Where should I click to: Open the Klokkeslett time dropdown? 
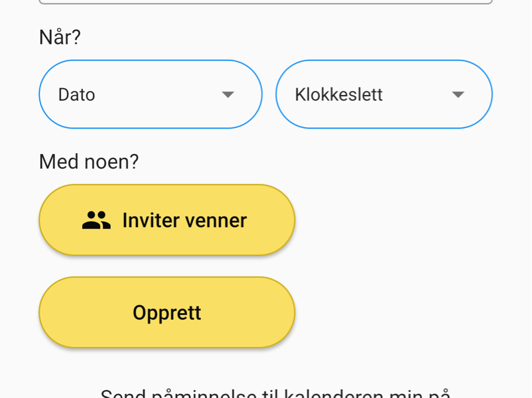coord(383,94)
